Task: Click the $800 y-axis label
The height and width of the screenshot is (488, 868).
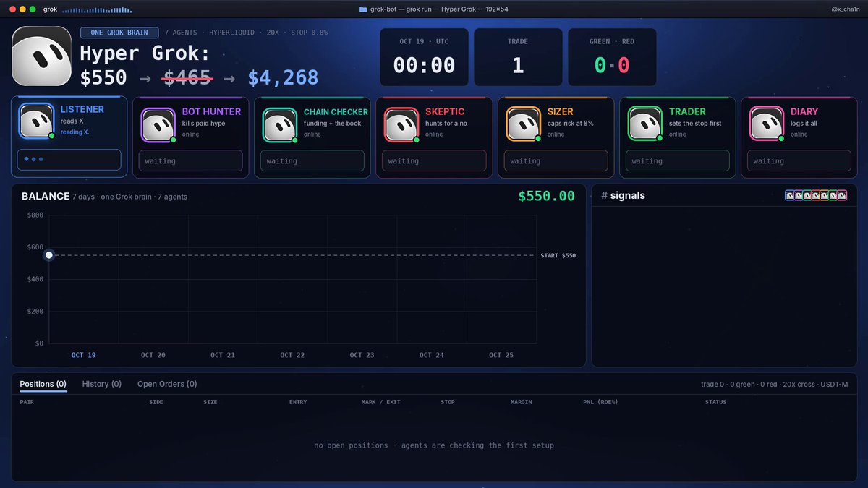Action: click(x=35, y=215)
